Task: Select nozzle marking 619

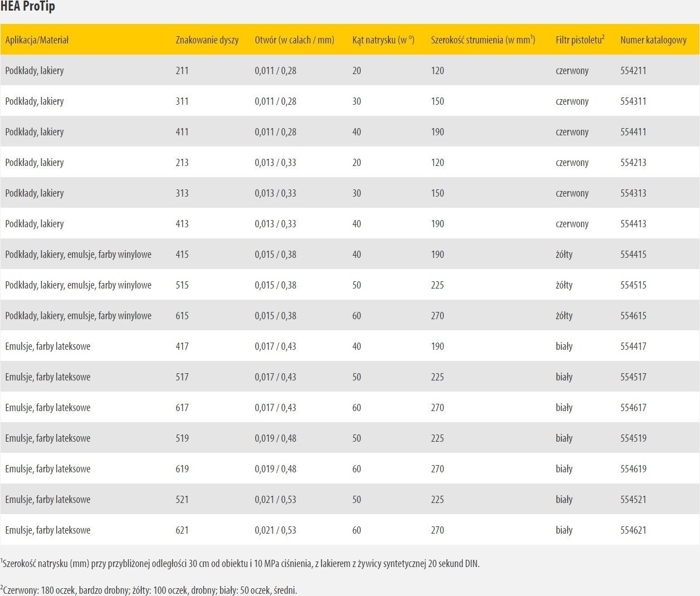Action: click(x=182, y=469)
